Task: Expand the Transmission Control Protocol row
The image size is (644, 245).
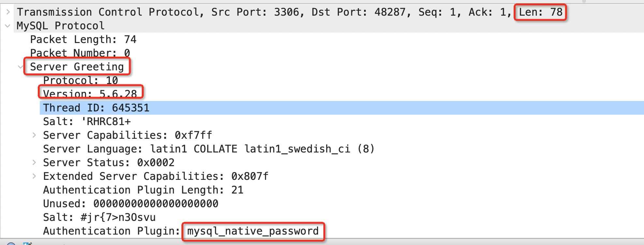Action: [x=8, y=12]
